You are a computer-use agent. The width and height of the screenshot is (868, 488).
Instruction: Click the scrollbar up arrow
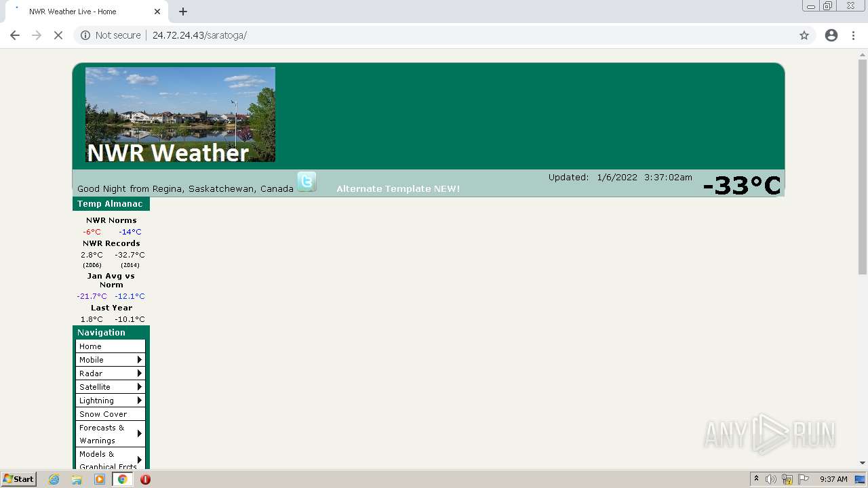click(x=863, y=54)
